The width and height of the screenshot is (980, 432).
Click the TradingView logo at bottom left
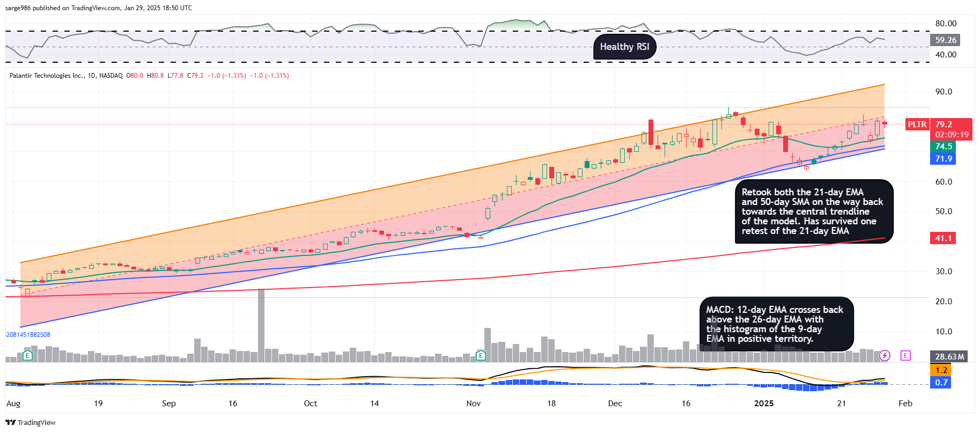coord(31,422)
